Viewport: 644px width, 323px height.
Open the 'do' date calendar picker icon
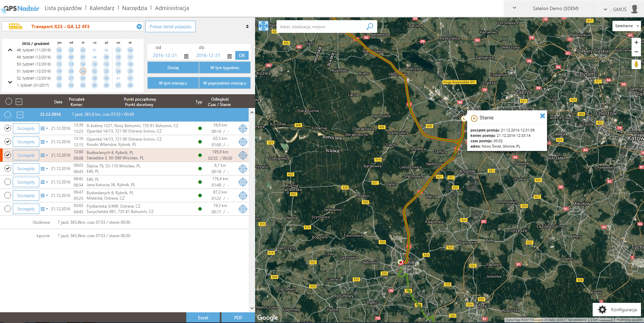coord(230,56)
